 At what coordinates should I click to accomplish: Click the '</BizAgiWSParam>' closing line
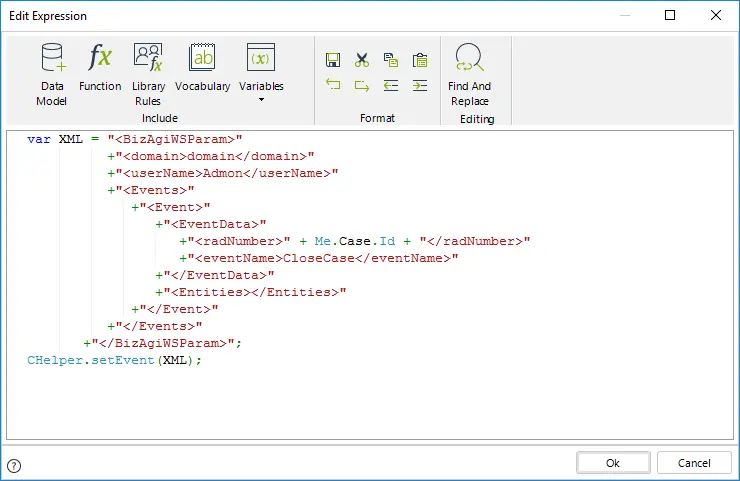[x=162, y=343]
